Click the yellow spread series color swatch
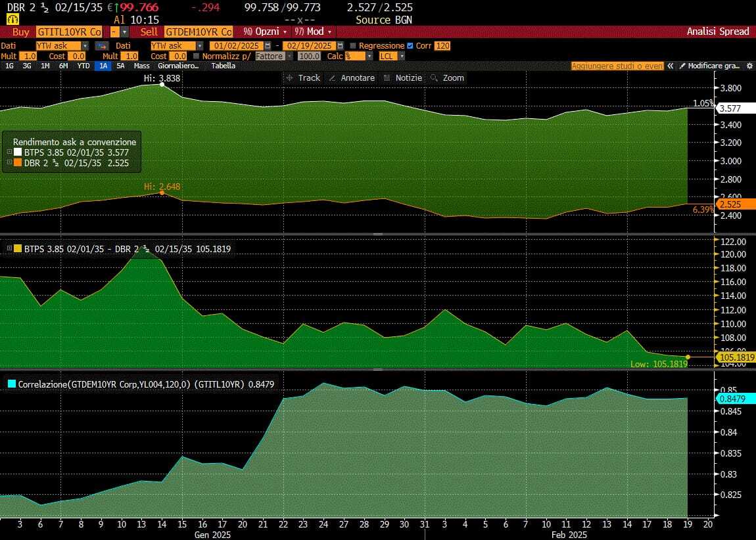 point(18,248)
